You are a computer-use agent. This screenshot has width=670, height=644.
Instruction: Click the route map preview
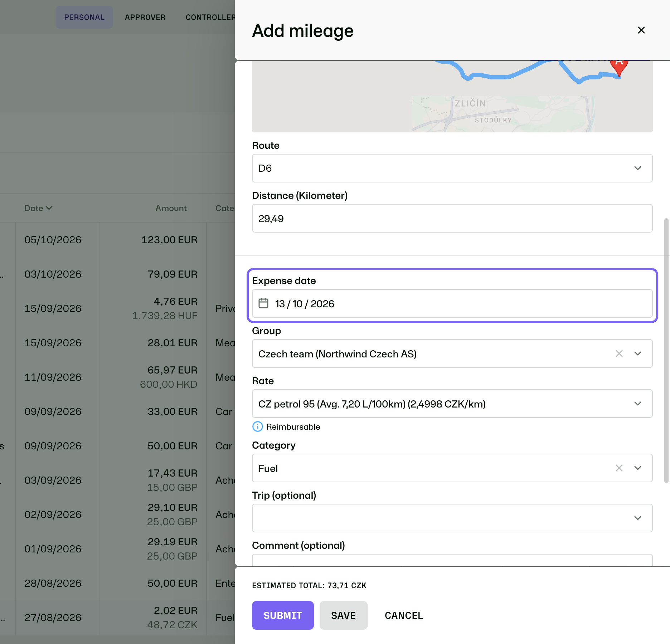pyautogui.click(x=452, y=97)
